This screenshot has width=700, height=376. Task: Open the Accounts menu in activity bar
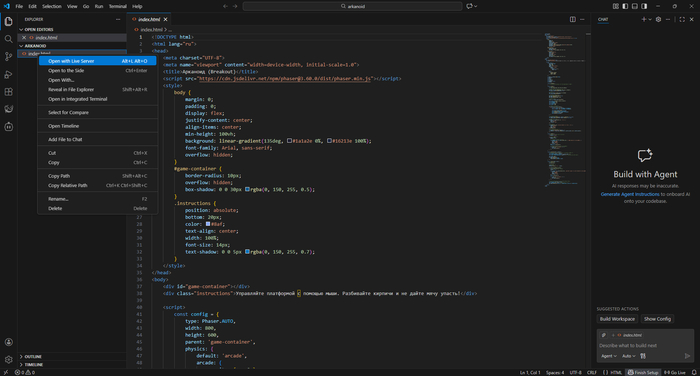point(8,342)
